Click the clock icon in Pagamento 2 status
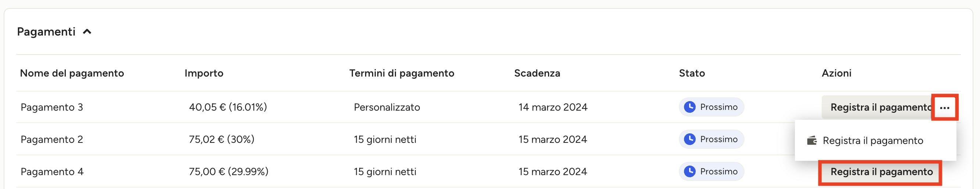Image resolution: width=980 pixels, height=189 pixels. pos(689,139)
